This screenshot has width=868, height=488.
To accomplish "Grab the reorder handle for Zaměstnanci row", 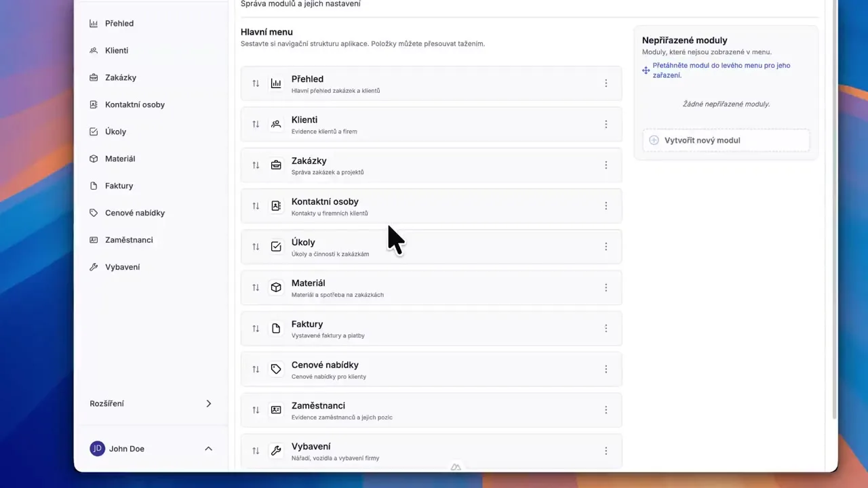I will tap(256, 410).
